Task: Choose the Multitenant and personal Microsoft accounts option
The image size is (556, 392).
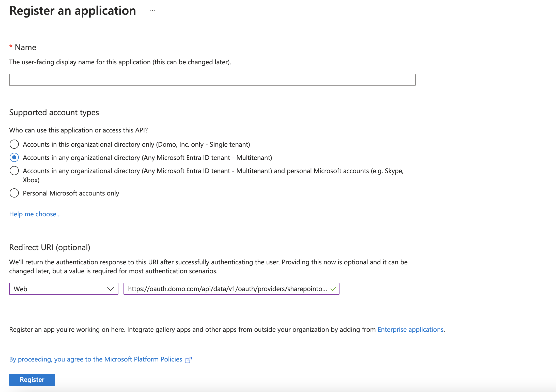Action: [x=14, y=171]
